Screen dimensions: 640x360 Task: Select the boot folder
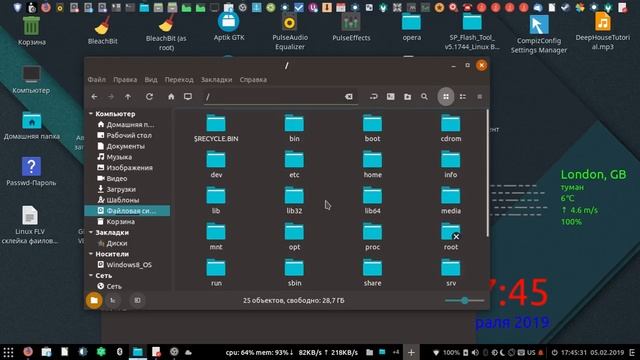tap(372, 128)
